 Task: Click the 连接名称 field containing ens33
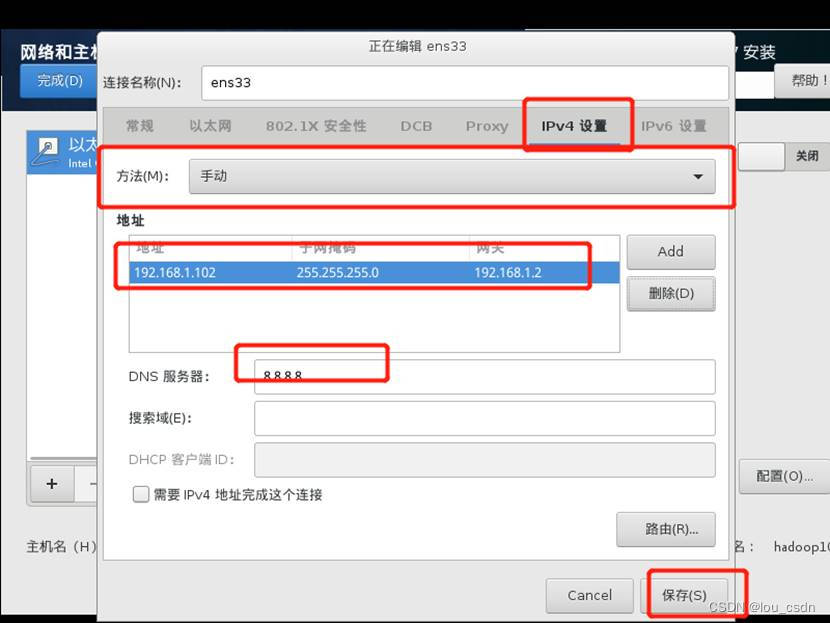(x=465, y=83)
